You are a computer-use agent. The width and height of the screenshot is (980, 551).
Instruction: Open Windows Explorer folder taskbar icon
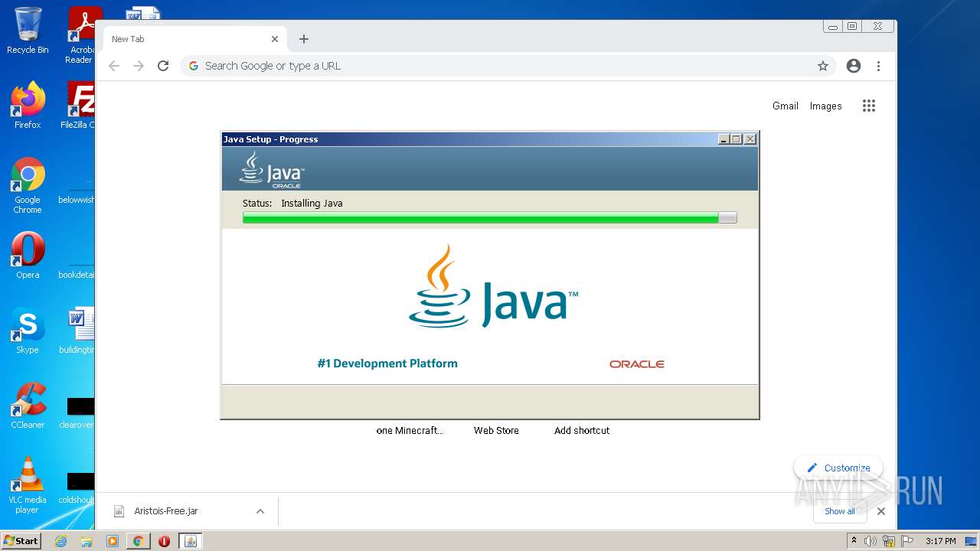click(87, 541)
